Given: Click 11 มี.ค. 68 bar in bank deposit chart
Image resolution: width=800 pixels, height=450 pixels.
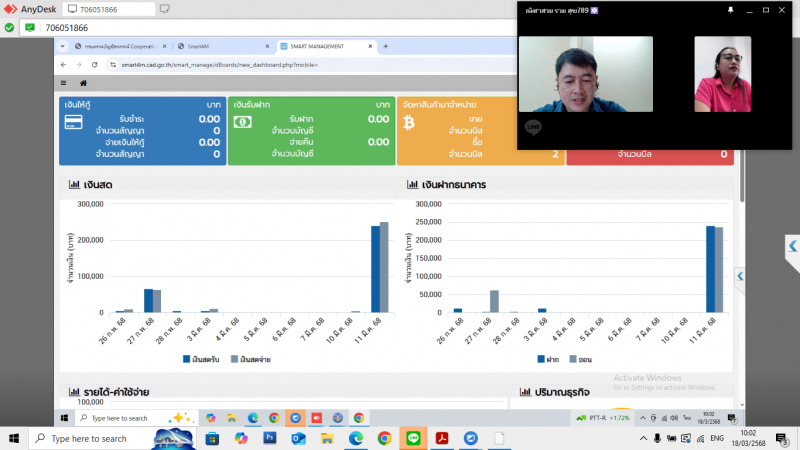Looking at the screenshot, I should point(714,269).
